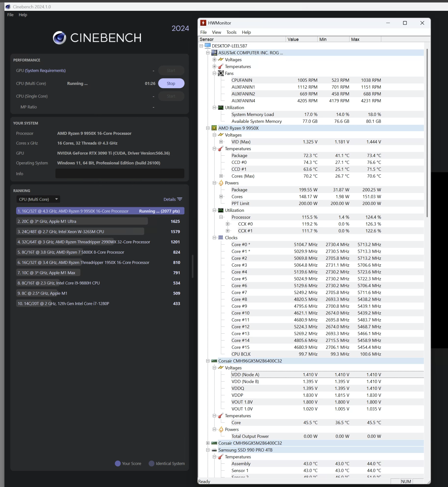Open HWMonitor Tools menu
This screenshot has width=448, height=487.
(231, 32)
